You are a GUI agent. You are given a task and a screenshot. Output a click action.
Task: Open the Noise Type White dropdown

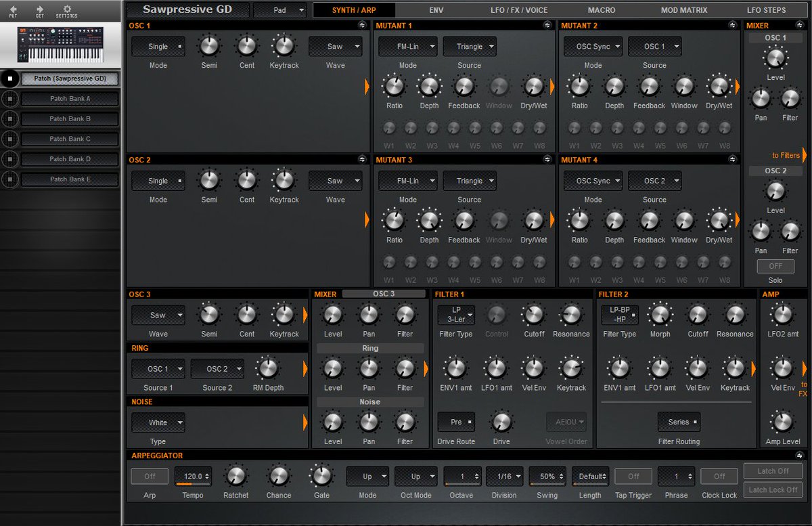[158, 422]
